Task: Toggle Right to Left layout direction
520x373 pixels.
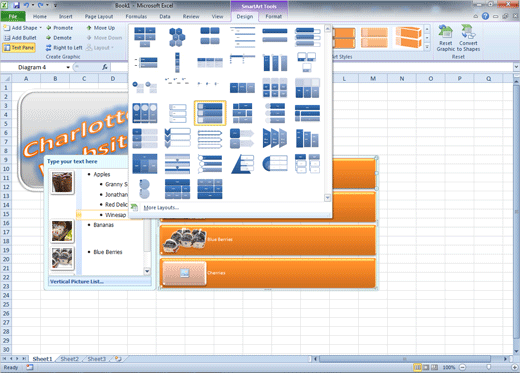Action: (x=64, y=48)
